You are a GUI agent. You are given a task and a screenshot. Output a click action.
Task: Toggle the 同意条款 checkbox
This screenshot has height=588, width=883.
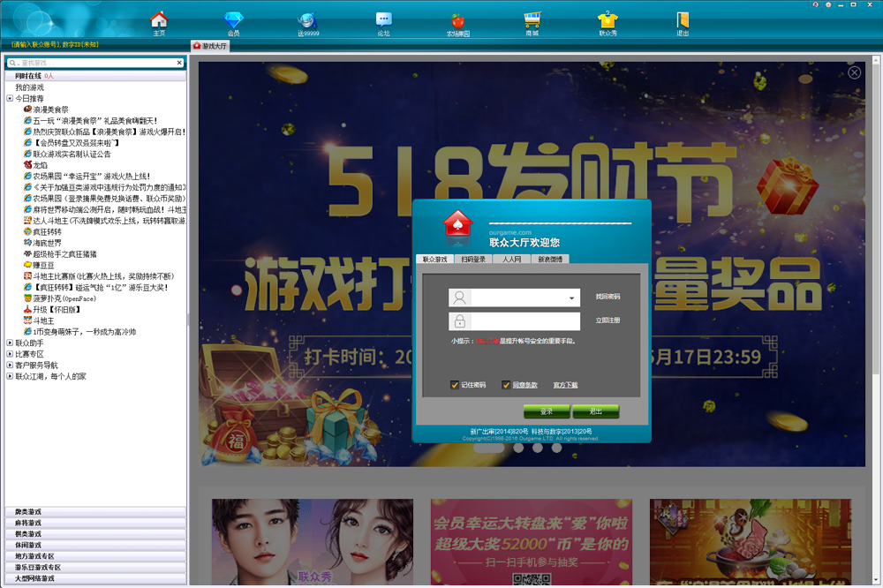[x=506, y=385]
